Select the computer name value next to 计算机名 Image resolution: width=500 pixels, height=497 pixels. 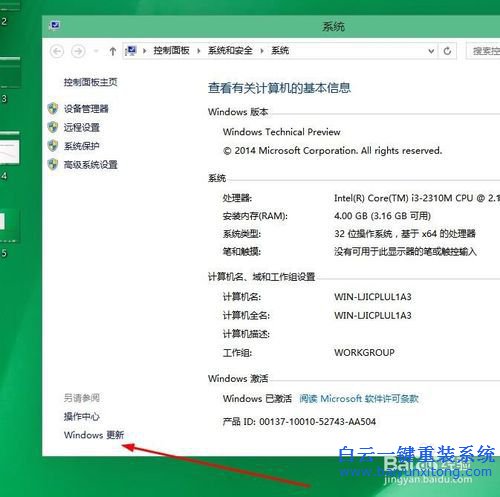coord(373,297)
